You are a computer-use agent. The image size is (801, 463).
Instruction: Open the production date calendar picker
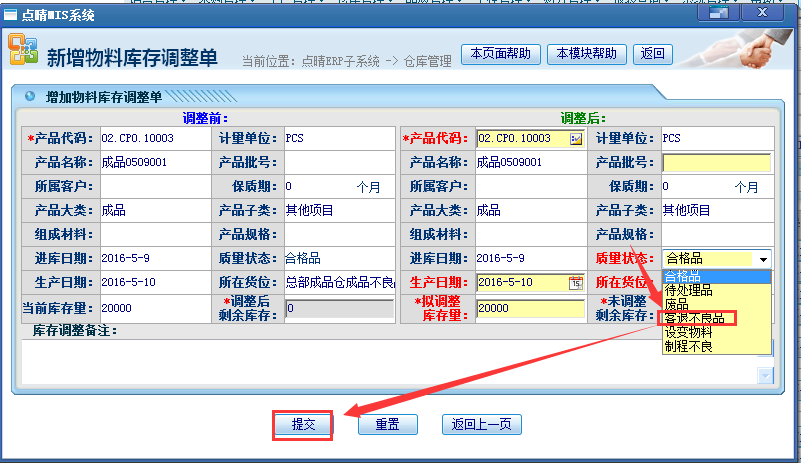576,283
